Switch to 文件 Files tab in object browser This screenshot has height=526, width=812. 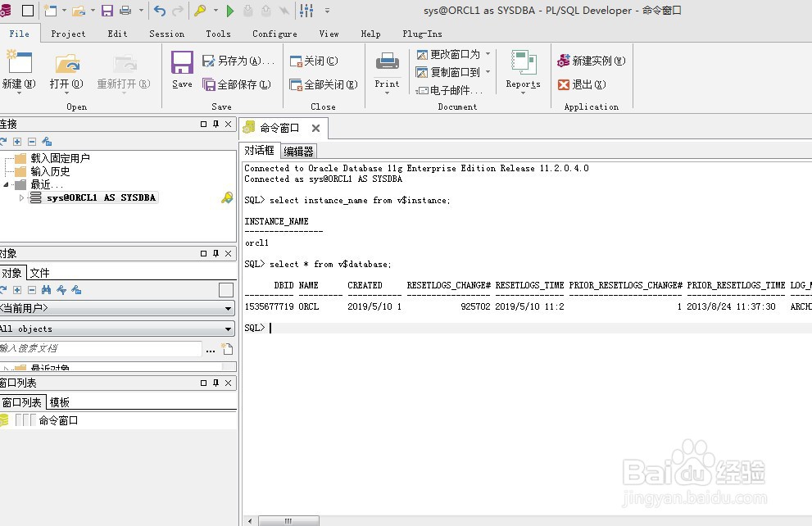click(x=39, y=273)
